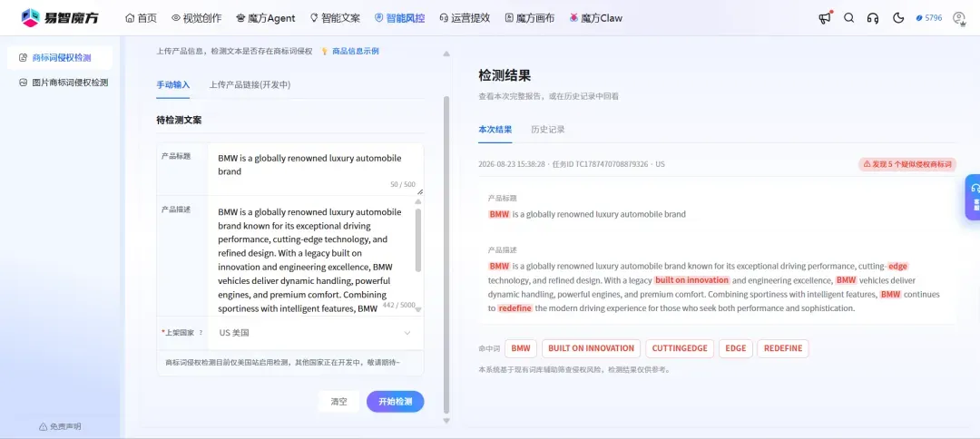Screen dimensions: 980x439
Task: Open the user profile avatar icon
Action: pos(959,18)
